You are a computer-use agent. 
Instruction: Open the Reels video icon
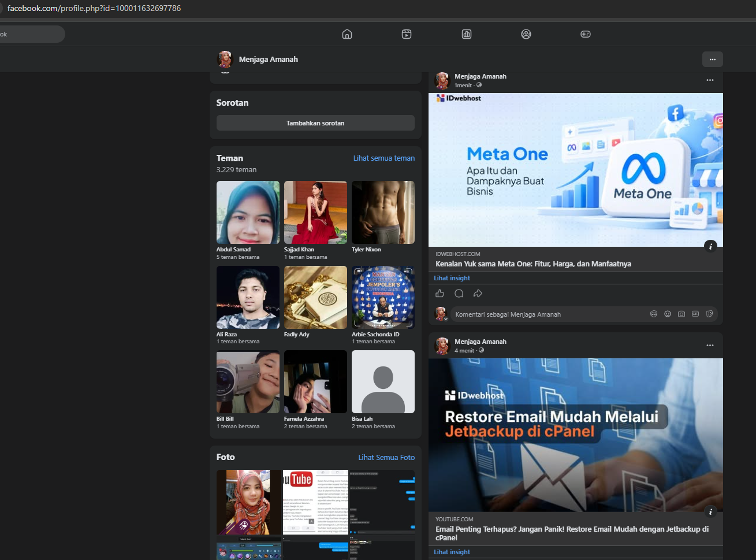coord(407,34)
